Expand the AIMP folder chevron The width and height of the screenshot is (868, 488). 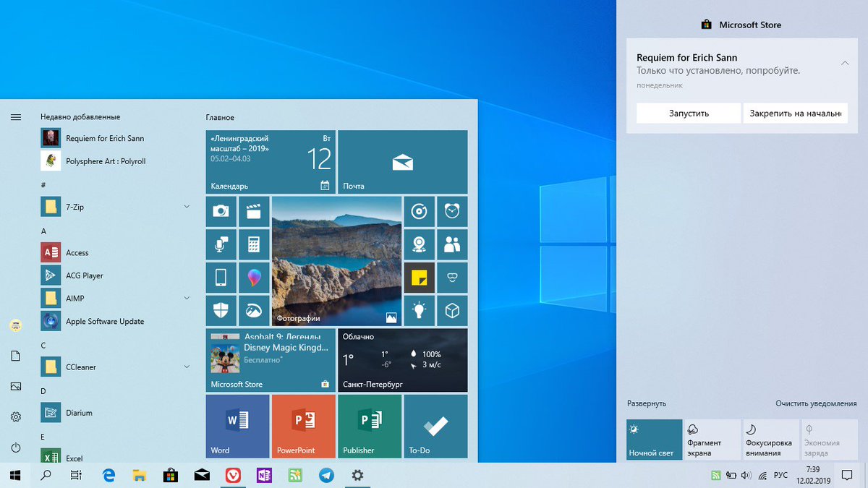click(x=187, y=298)
